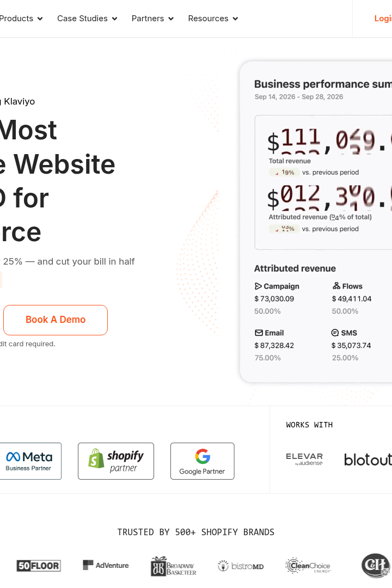This screenshot has height=588, width=392.
Task: Expand the Partners dropdown chevron
Action: (x=171, y=19)
